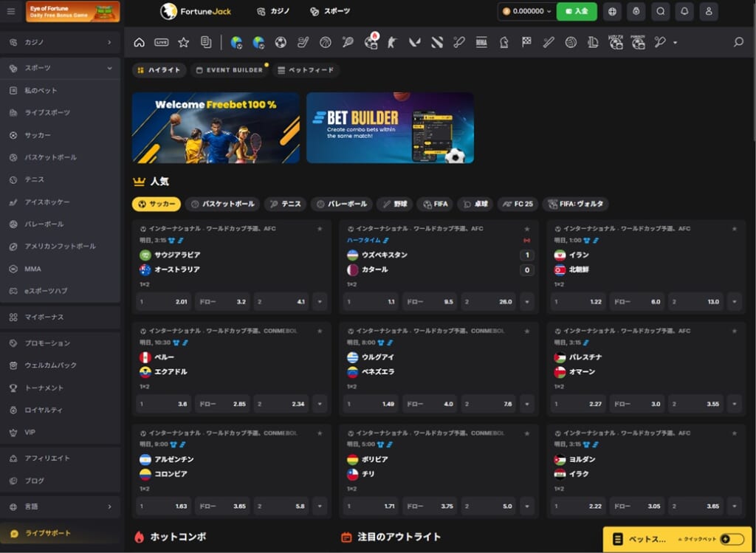
Task: Switch to the ハイライト tab
Action: 159,70
